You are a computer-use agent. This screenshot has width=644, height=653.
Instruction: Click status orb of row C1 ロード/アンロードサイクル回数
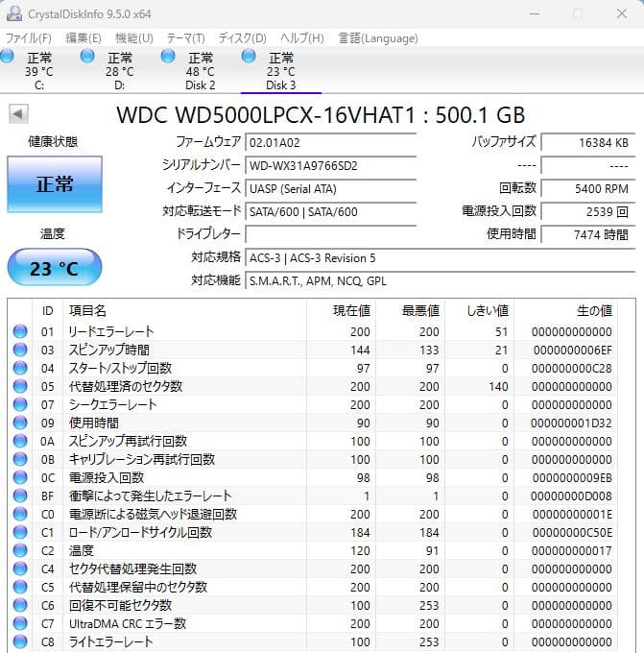pos(20,532)
